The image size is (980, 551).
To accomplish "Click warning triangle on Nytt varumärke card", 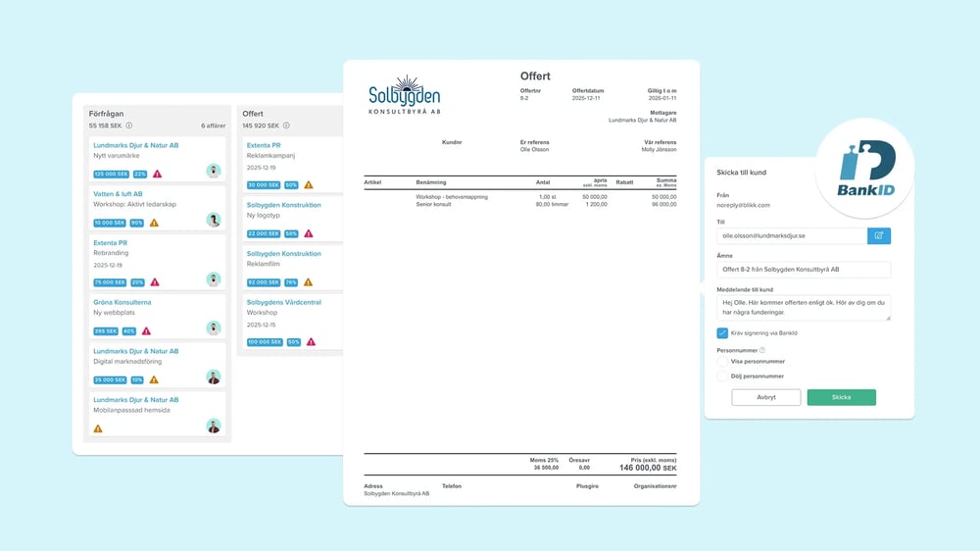I will point(157,174).
